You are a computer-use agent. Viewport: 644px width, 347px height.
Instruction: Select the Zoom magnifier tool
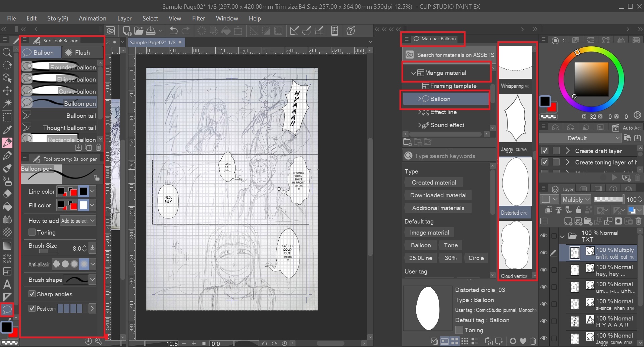pyautogui.click(x=7, y=52)
